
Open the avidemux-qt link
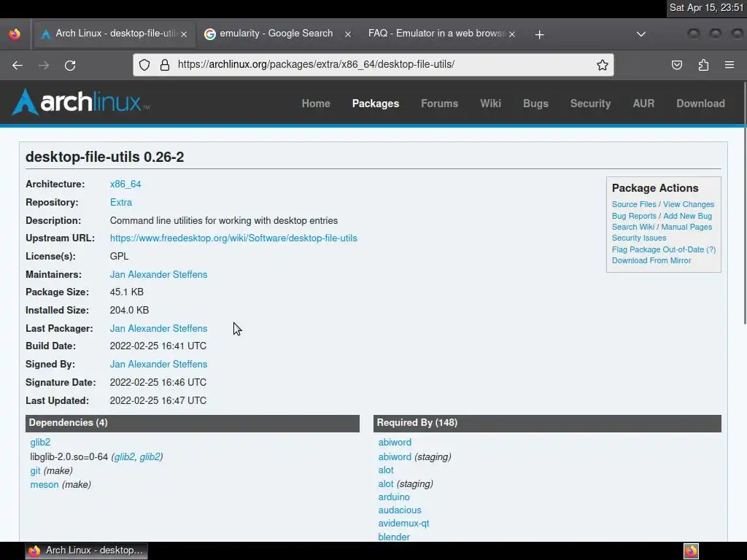(403, 524)
